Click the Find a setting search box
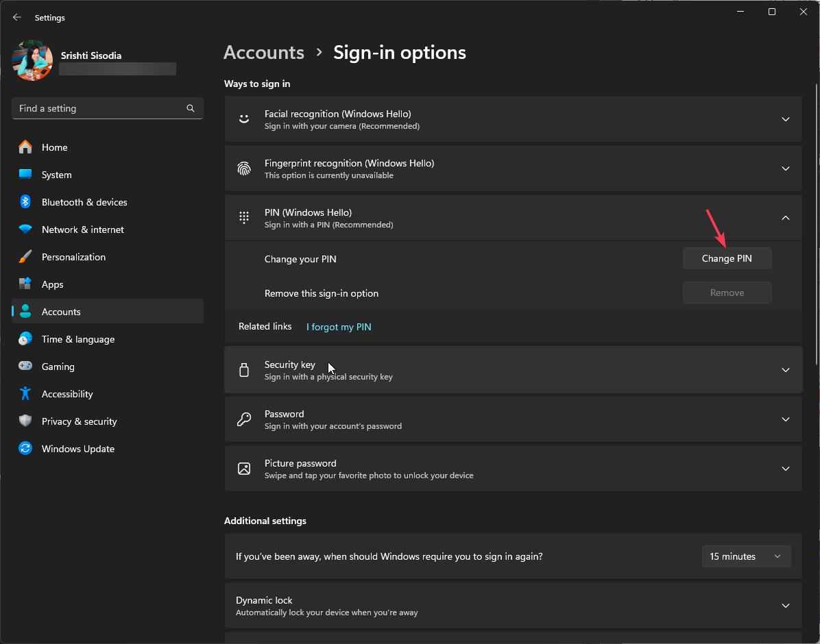 coord(107,108)
